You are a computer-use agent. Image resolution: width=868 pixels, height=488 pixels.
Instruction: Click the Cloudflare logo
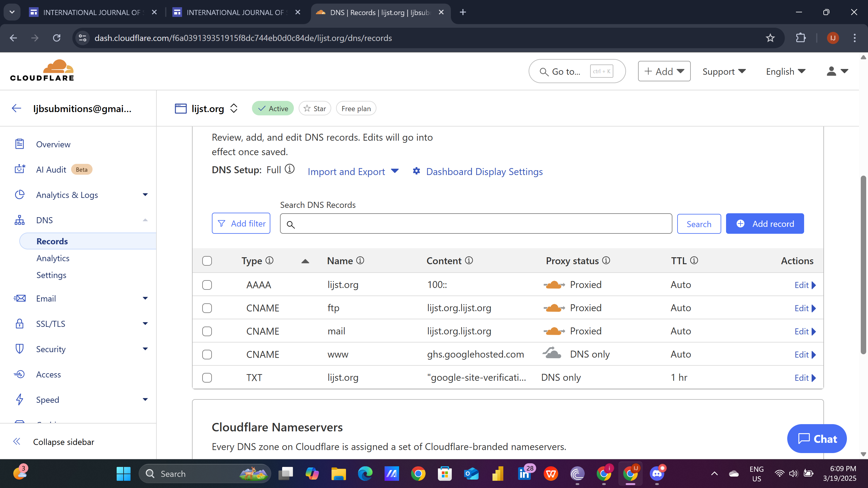coord(42,70)
